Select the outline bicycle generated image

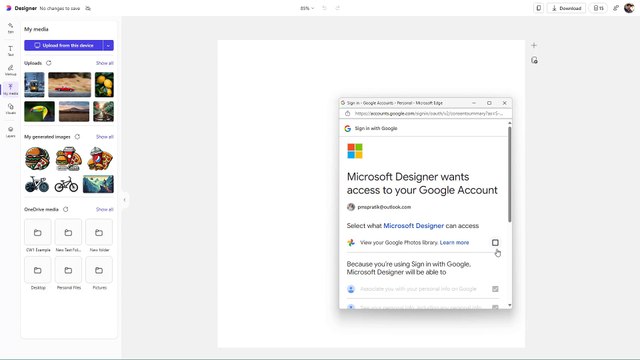coord(66,184)
